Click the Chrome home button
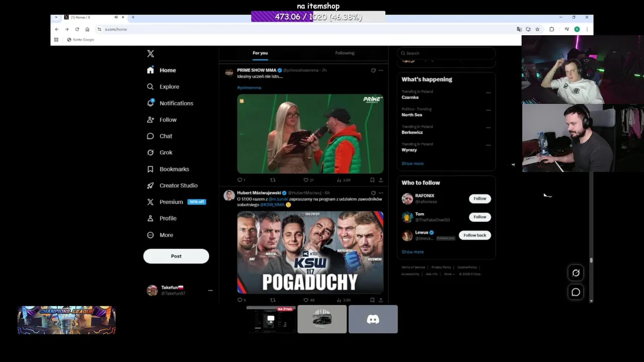Screen dimensions: 644x362 pos(87,29)
